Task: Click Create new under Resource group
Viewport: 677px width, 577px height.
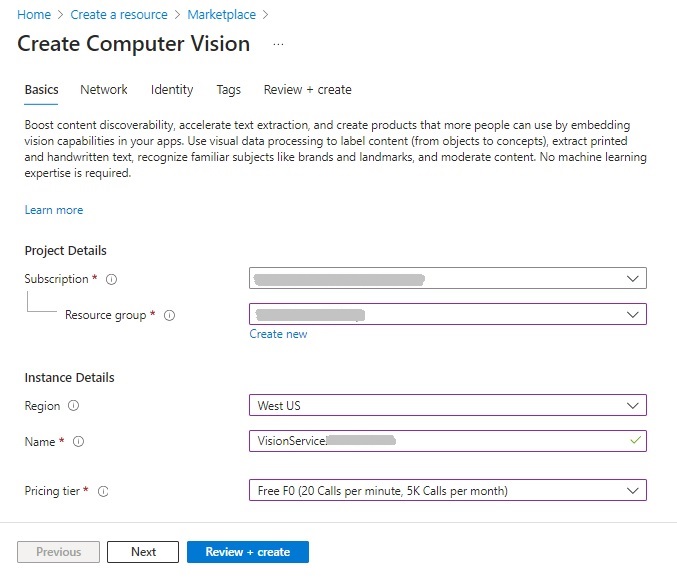Action: pyautogui.click(x=278, y=334)
